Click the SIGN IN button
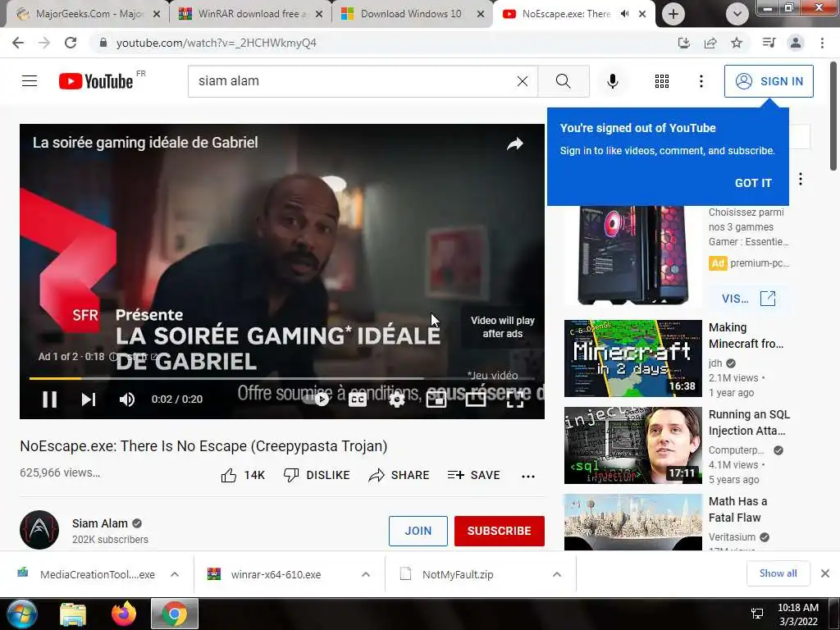This screenshot has height=630, width=840. (x=768, y=81)
